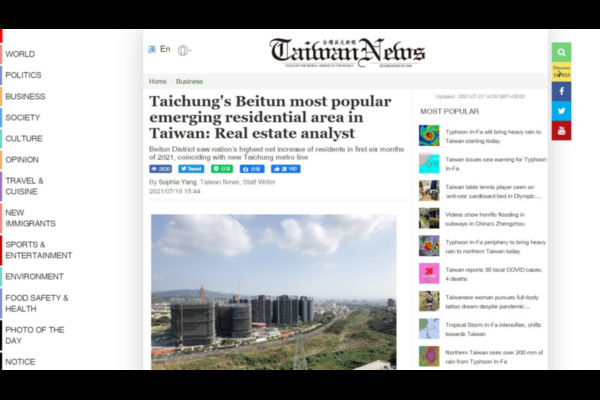Share article via the green LINE button

[222, 169]
